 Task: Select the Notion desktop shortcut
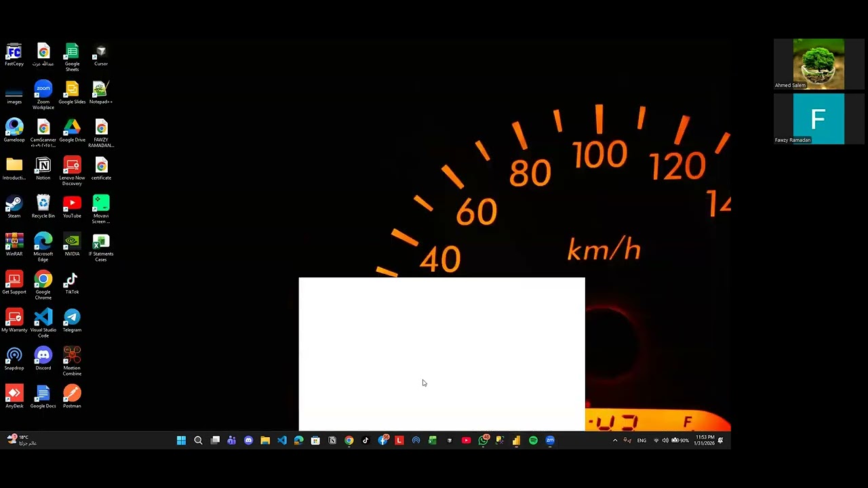coord(43,169)
